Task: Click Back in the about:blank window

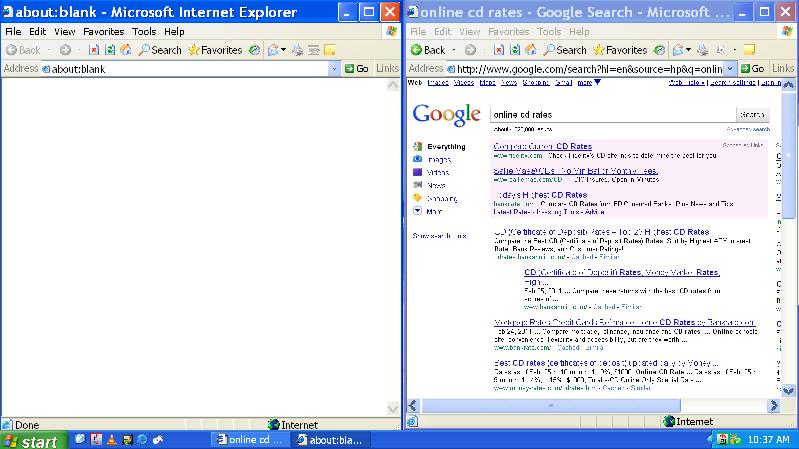Action: 23,50
